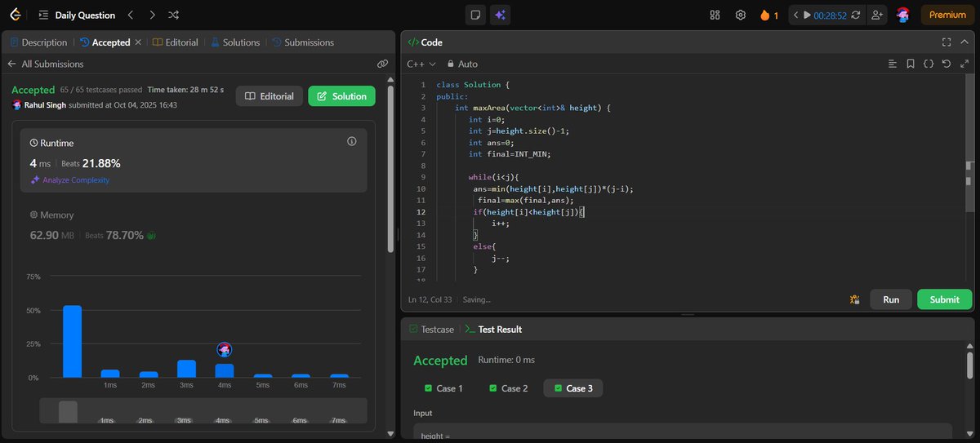Open the AI sparkle assistant icon
Screen dimensions: 980x443
(x=500, y=15)
